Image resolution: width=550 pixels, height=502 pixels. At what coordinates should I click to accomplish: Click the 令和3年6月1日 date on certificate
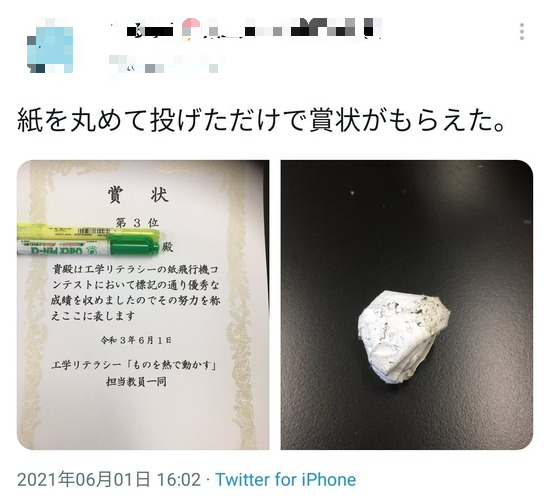coord(136,340)
